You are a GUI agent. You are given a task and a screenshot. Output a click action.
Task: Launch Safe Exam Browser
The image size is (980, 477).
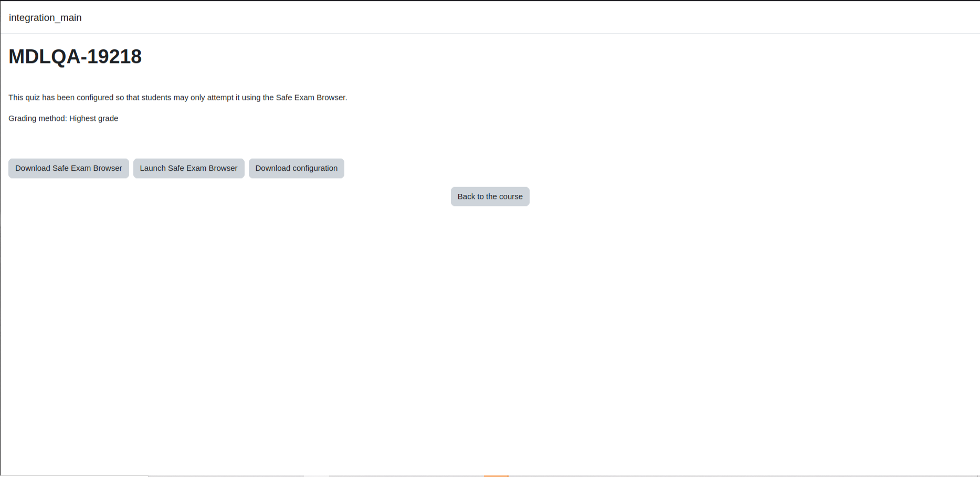(189, 168)
